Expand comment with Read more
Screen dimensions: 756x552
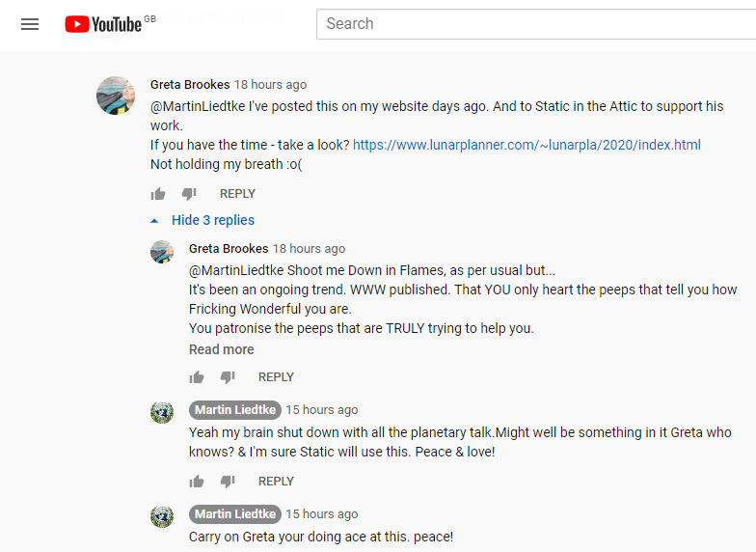(x=222, y=349)
